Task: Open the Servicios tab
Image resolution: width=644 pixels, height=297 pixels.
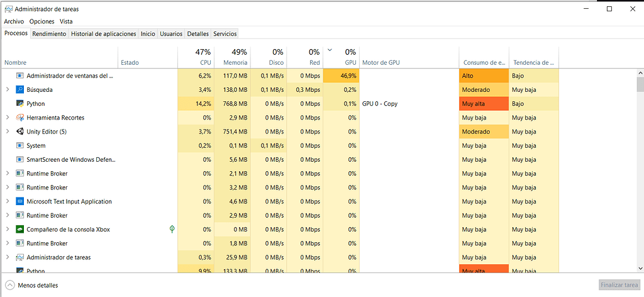Action: click(x=225, y=34)
